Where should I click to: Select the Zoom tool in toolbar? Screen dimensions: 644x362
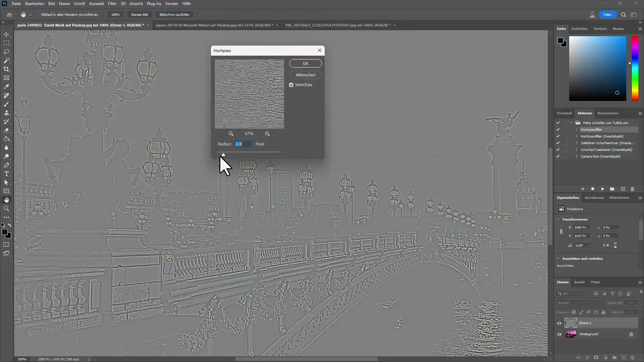click(6, 208)
